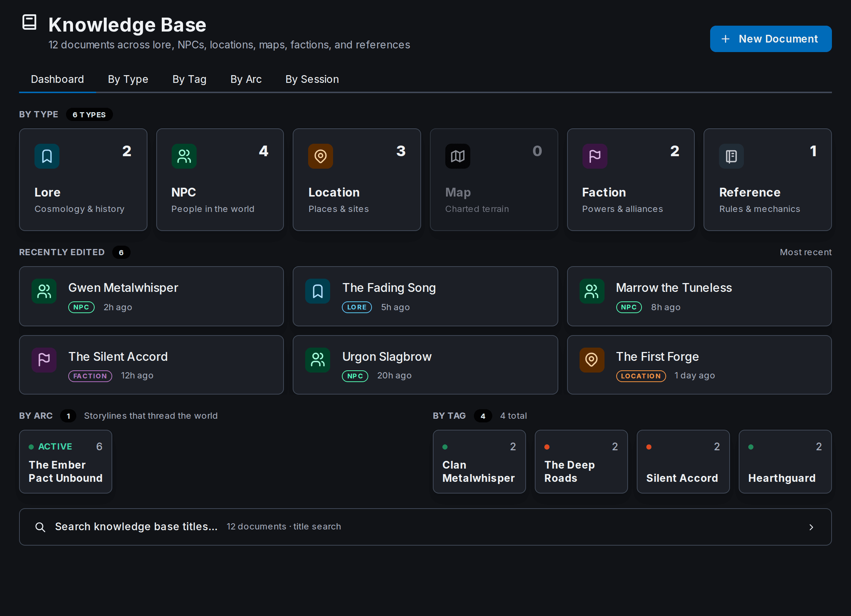
Task: Open the Faction type card
Action: (x=631, y=180)
